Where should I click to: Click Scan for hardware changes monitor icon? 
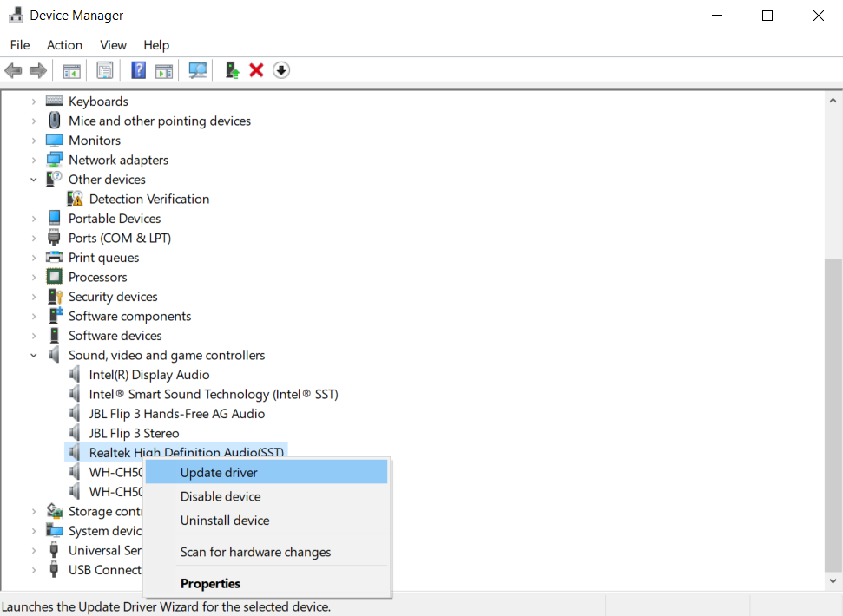click(197, 70)
